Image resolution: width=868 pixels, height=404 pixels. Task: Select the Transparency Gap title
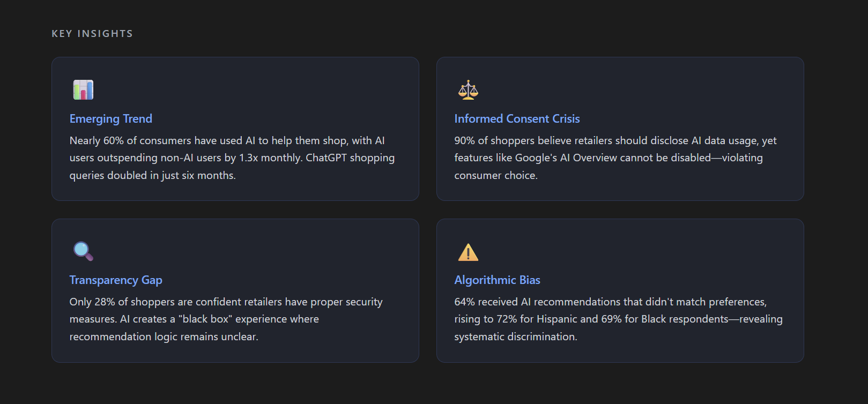116,280
